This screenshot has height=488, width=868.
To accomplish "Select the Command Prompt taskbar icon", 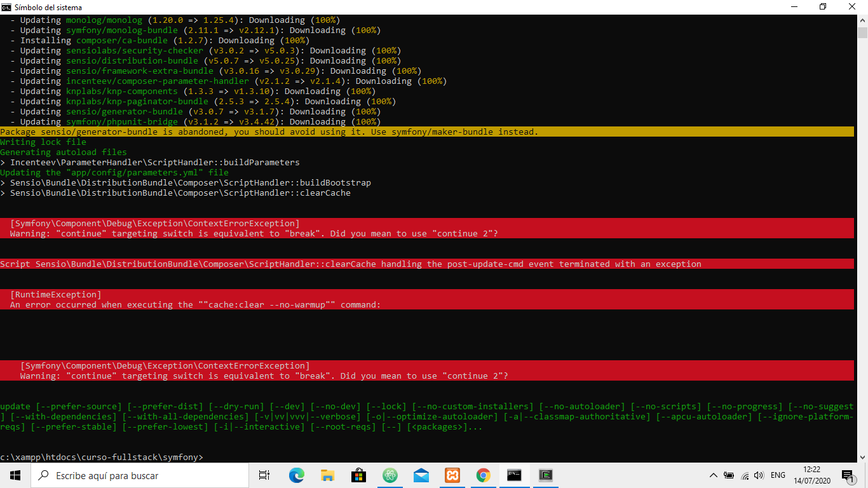I will coord(514,475).
